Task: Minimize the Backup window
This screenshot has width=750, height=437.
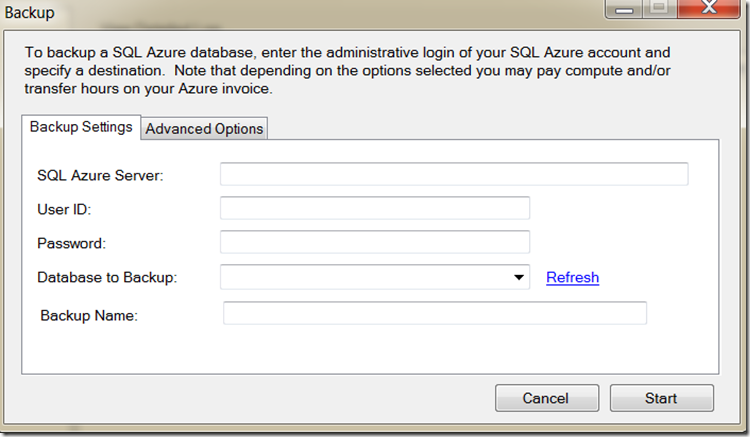Action: click(x=624, y=8)
